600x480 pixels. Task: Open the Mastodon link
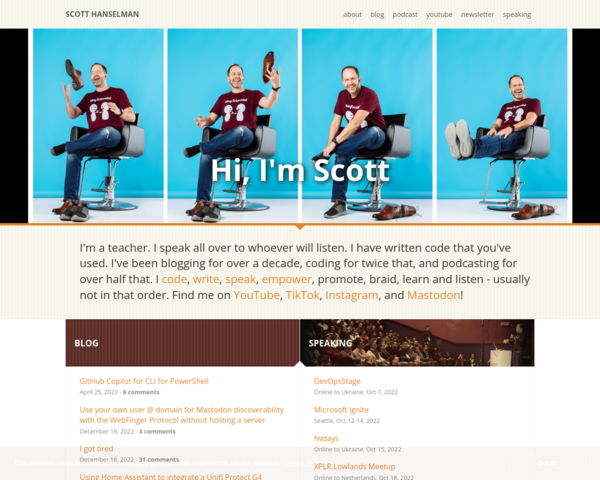[x=434, y=295]
